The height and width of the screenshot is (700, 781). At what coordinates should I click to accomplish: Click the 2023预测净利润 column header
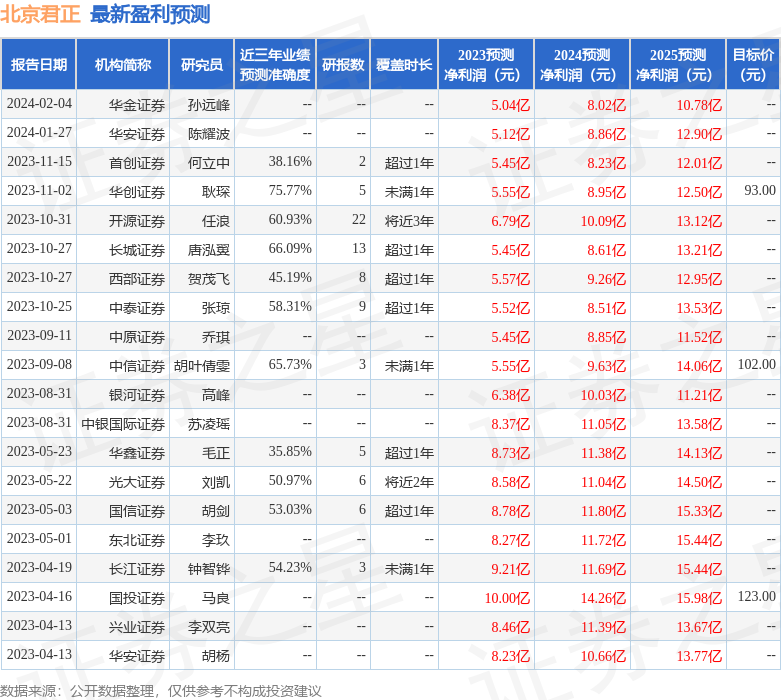click(486, 65)
